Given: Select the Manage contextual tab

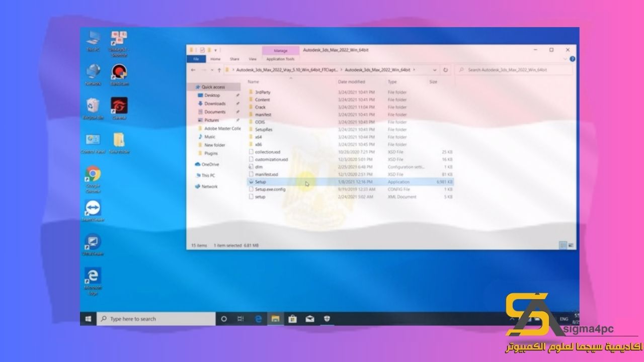Looking at the screenshot, I should pos(281,51).
